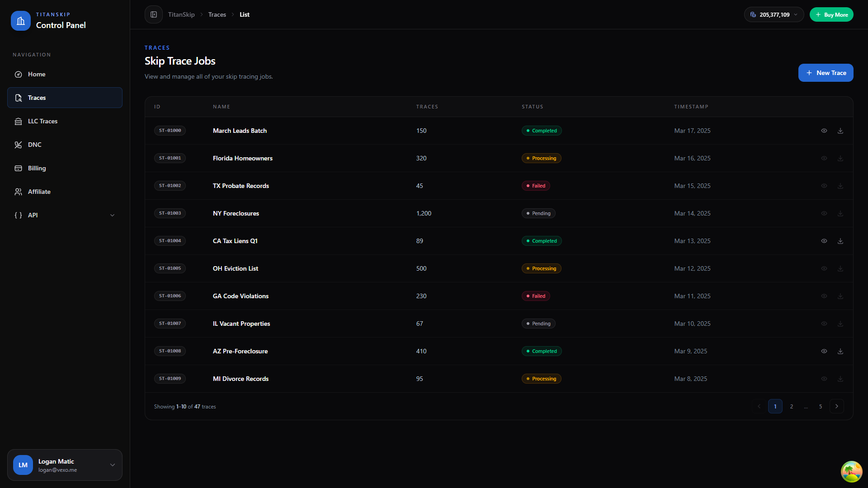Click the Completed status of CA Tax Liens Q1
868x488 pixels.
542,241
